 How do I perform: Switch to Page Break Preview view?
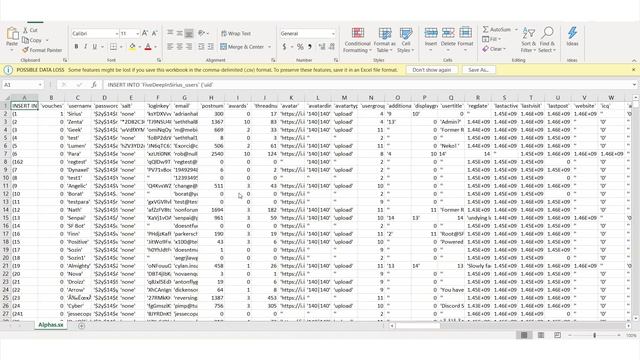558,335
